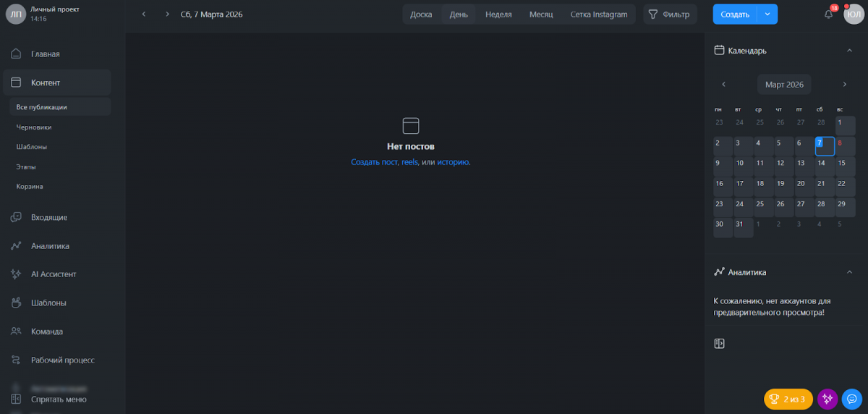Screen dimensions: 868x414
Task: Switch to the Неделя view tab
Action: click(498, 14)
